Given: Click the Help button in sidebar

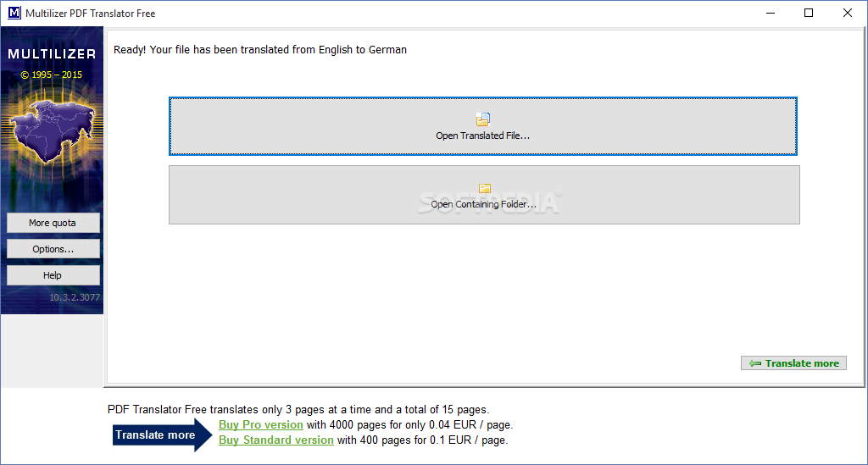Looking at the screenshot, I should (53, 275).
